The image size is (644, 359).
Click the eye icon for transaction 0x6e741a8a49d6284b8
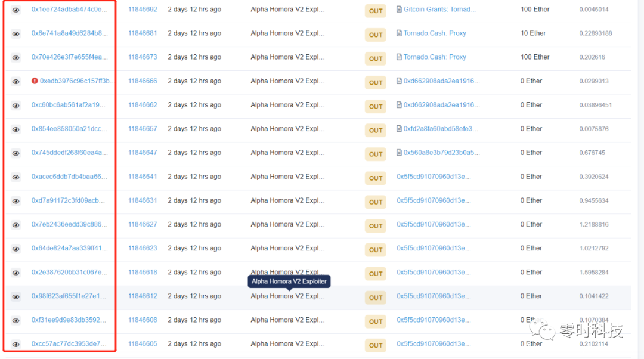tap(16, 33)
